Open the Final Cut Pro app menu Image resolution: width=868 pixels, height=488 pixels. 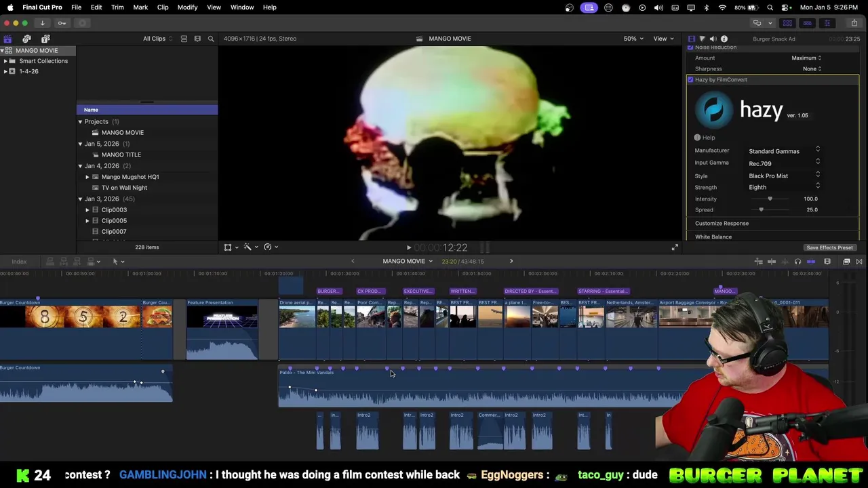coord(42,7)
